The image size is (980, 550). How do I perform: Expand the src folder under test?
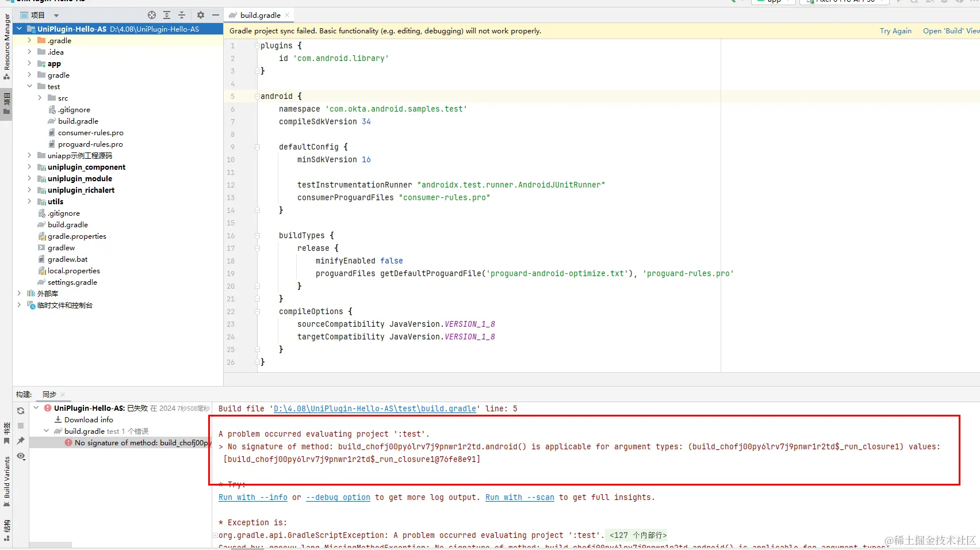point(40,98)
